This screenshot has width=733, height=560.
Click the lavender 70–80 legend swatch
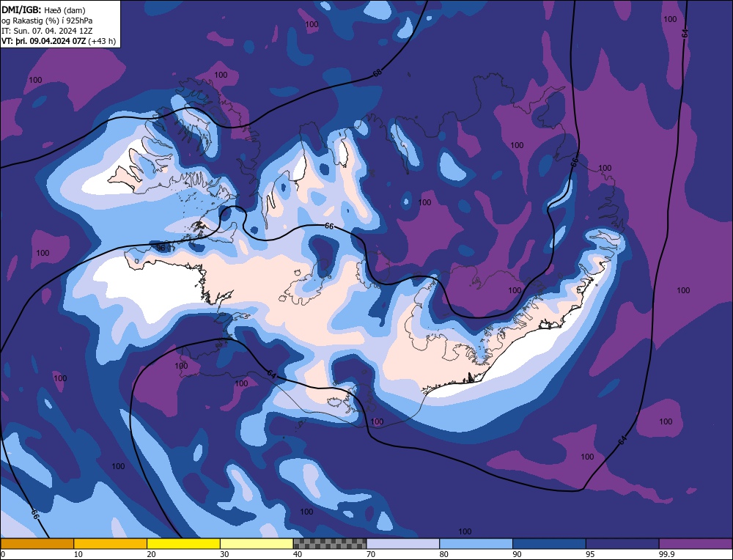point(403,544)
